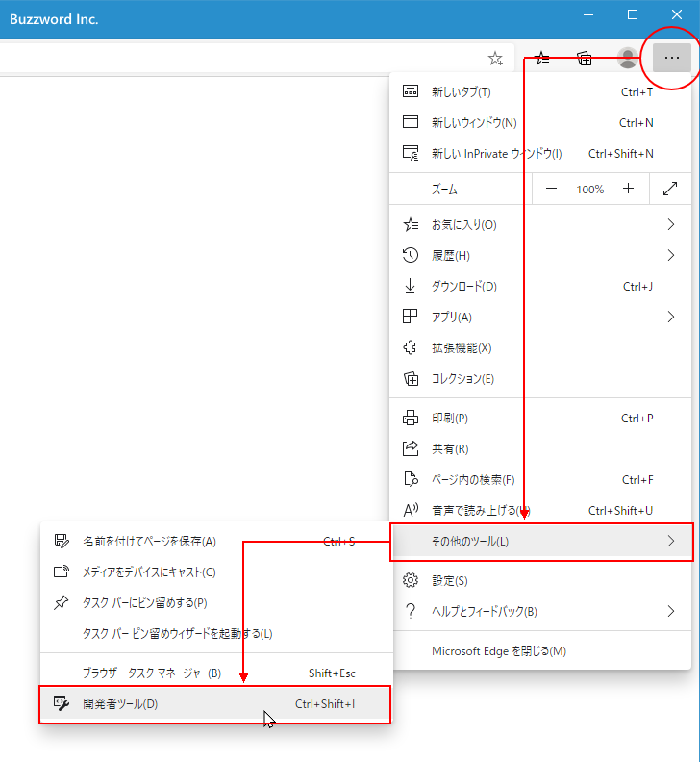Expand the その他のツール(L) submenu chevron

[671, 541]
